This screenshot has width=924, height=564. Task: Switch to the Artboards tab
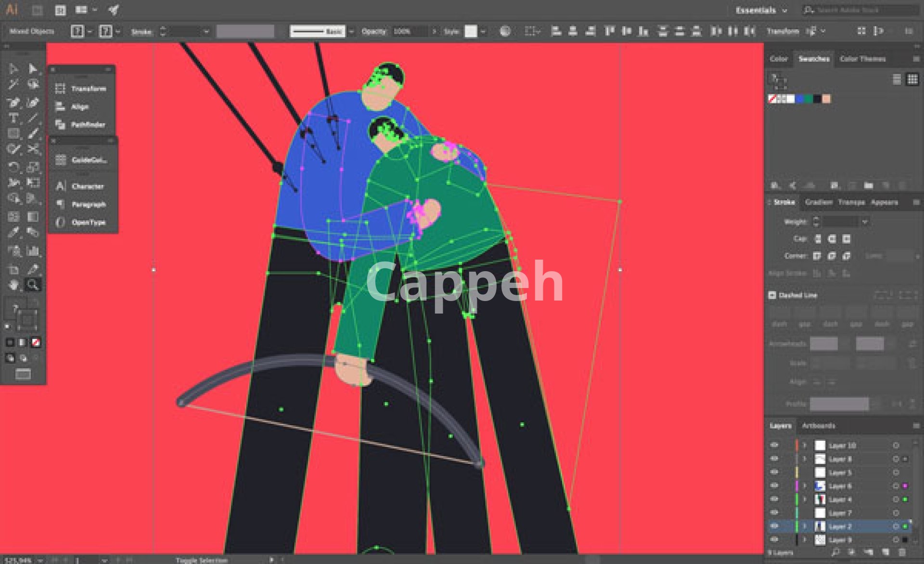point(818,426)
